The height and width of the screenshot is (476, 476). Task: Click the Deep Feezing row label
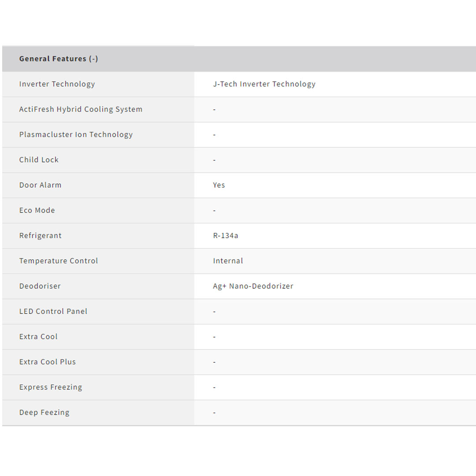point(44,413)
